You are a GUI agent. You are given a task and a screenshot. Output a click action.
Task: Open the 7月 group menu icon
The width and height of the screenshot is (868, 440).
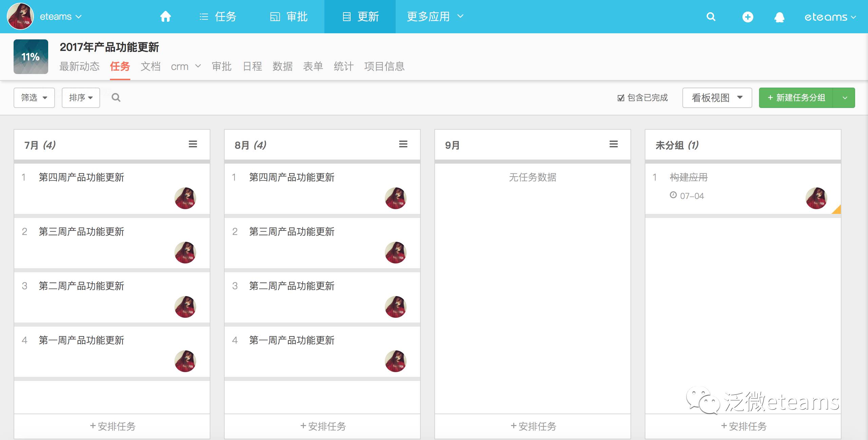[193, 144]
